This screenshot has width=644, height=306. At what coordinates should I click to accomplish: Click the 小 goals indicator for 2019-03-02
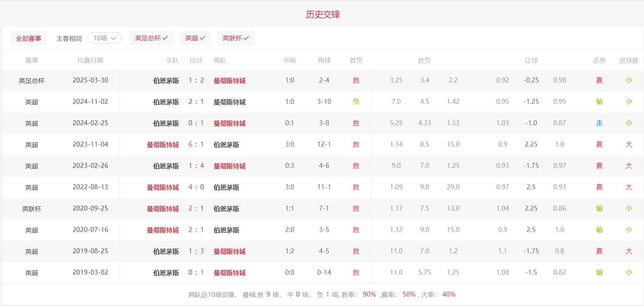tap(629, 273)
